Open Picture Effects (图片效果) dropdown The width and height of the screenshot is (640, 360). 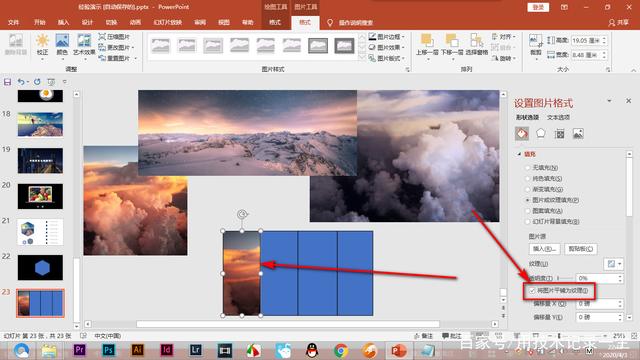coord(387,47)
